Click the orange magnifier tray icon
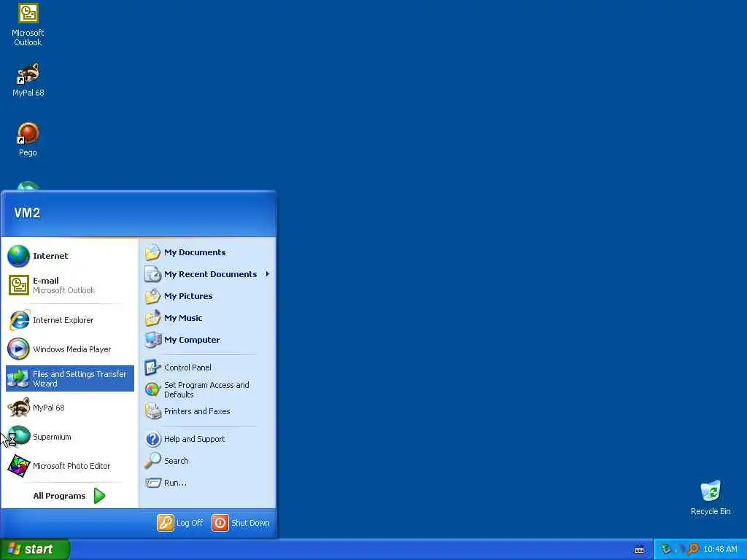Viewport: 747px width, 560px height. point(694,549)
